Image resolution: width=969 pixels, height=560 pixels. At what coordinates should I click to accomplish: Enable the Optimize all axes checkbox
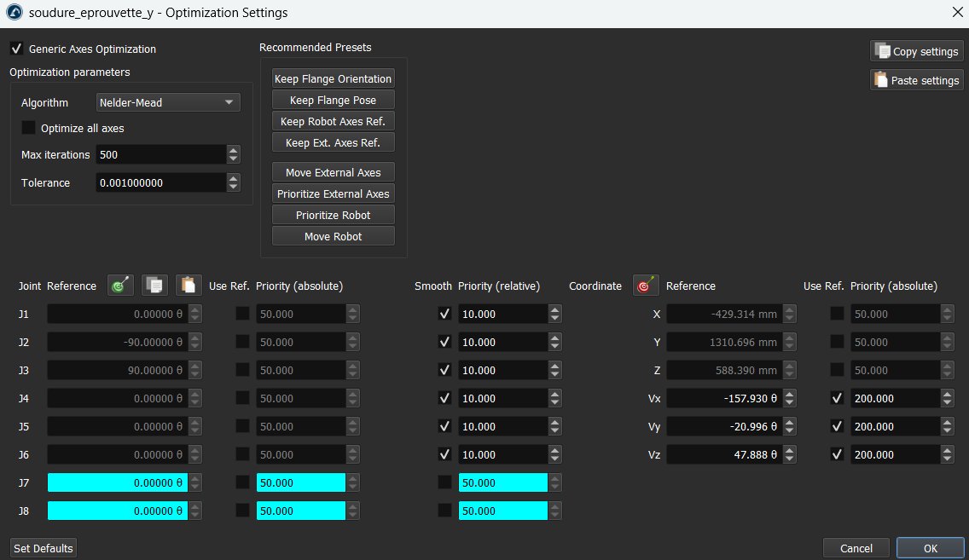[29, 128]
